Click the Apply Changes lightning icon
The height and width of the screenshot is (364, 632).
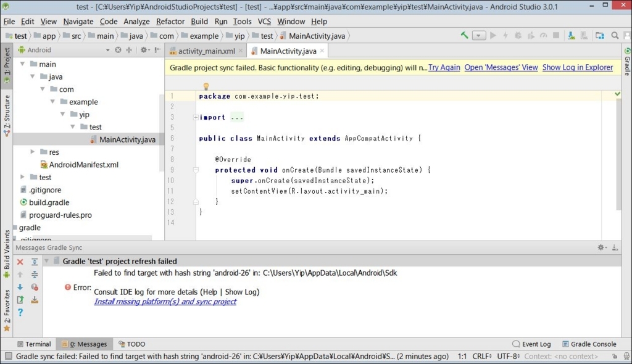click(x=505, y=35)
